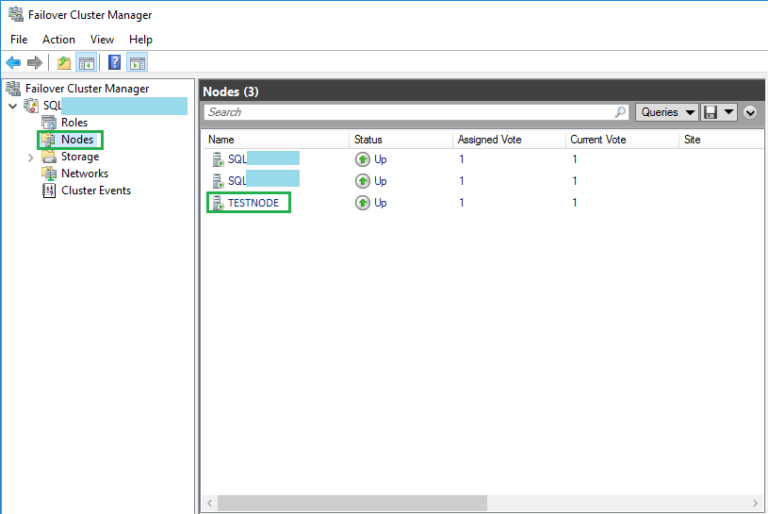Screen dimensions: 768x514
Task: Click the Nodes (3) panel heading
Action: click(x=231, y=92)
